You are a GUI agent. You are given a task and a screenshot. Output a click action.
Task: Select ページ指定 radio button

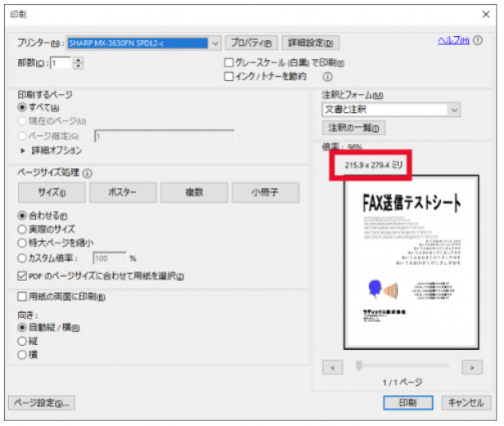[x=22, y=136]
